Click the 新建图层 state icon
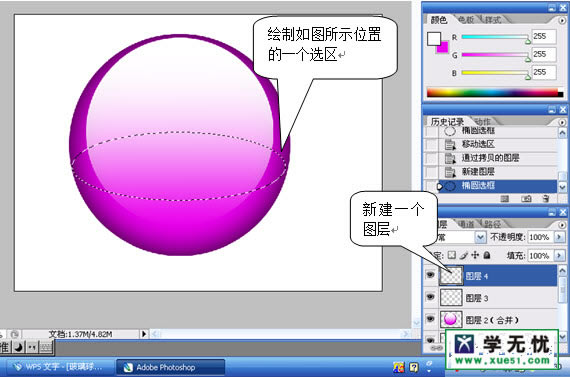Viewport: 570px width, 377px height. tap(450, 172)
